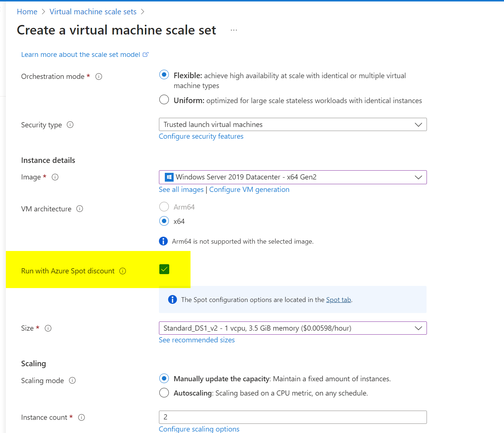Viewport: 504px width, 433px height.
Task: Click the Arm64 not supported message
Action: point(243,241)
